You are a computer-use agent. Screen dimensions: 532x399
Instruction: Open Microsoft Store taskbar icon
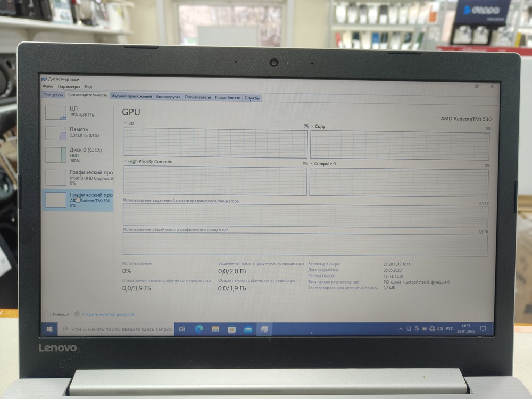tap(231, 330)
